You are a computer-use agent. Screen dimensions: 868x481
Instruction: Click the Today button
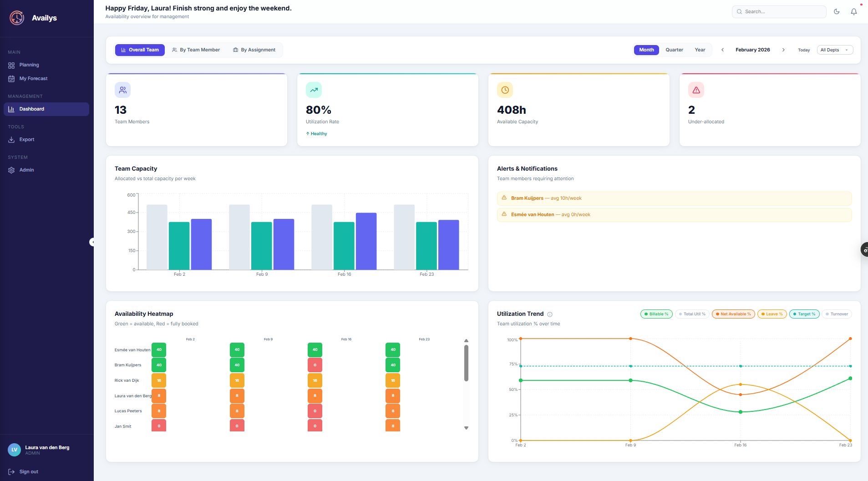(x=804, y=50)
